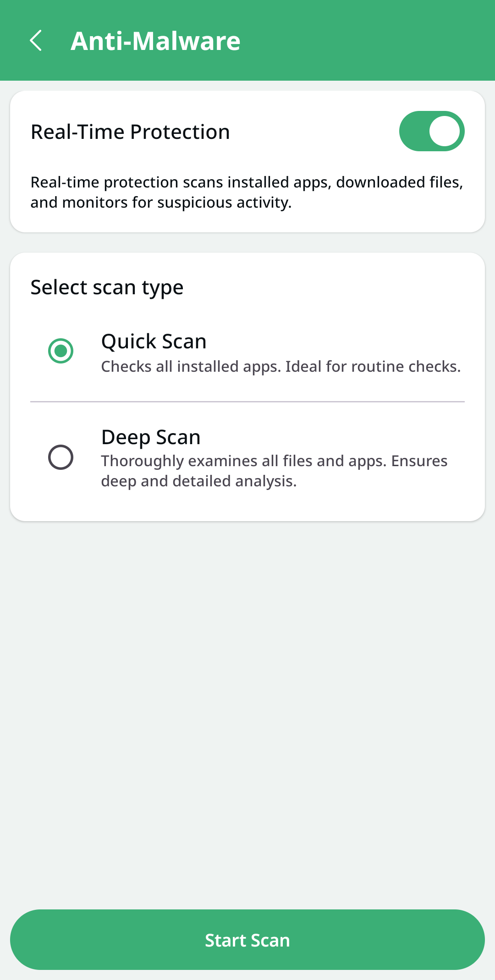Viewport: 495px width, 980px height.
Task: Go back using the header arrow
Action: (x=36, y=41)
